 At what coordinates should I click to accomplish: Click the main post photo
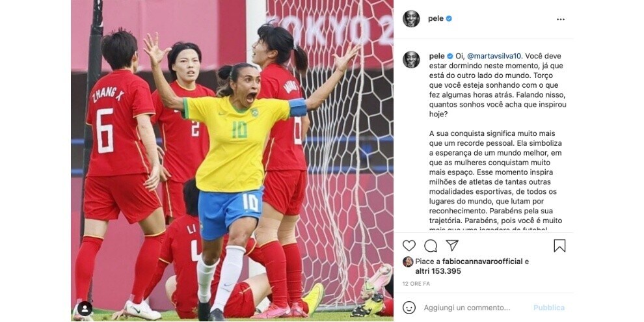click(x=232, y=161)
